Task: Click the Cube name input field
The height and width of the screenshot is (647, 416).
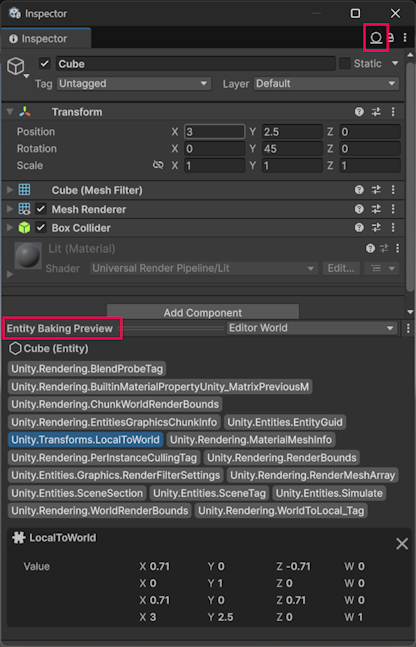Action: coord(196,64)
